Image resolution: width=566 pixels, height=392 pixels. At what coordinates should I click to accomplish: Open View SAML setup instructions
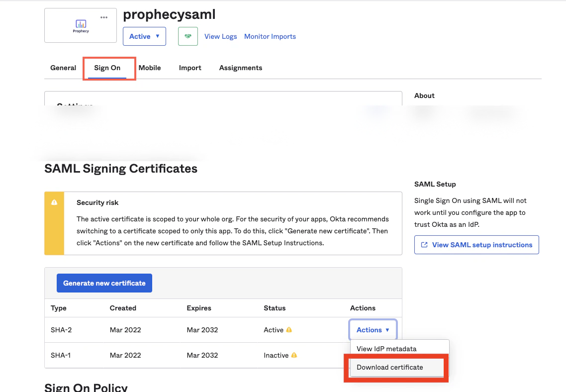(476, 244)
